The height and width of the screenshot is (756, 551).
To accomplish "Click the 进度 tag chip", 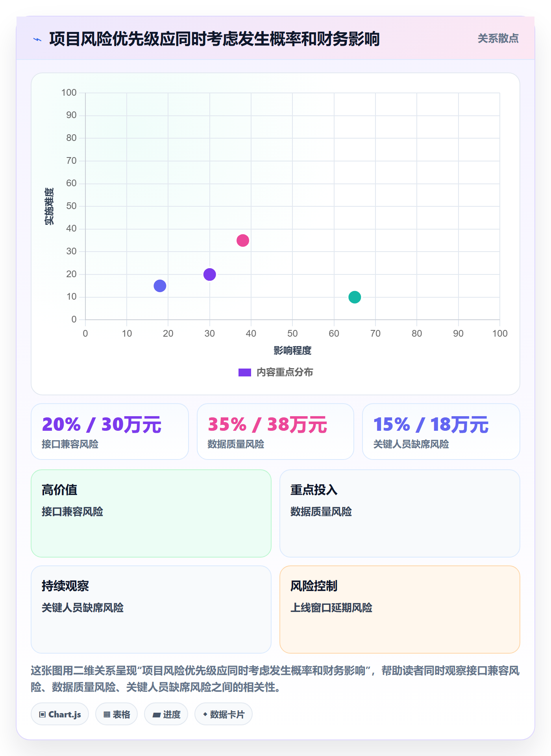I will point(166,714).
